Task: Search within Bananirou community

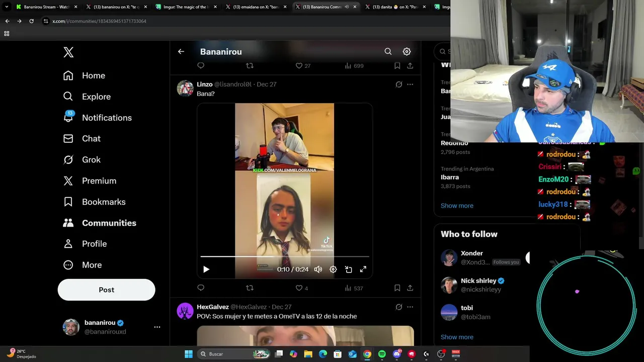Action: pyautogui.click(x=388, y=51)
